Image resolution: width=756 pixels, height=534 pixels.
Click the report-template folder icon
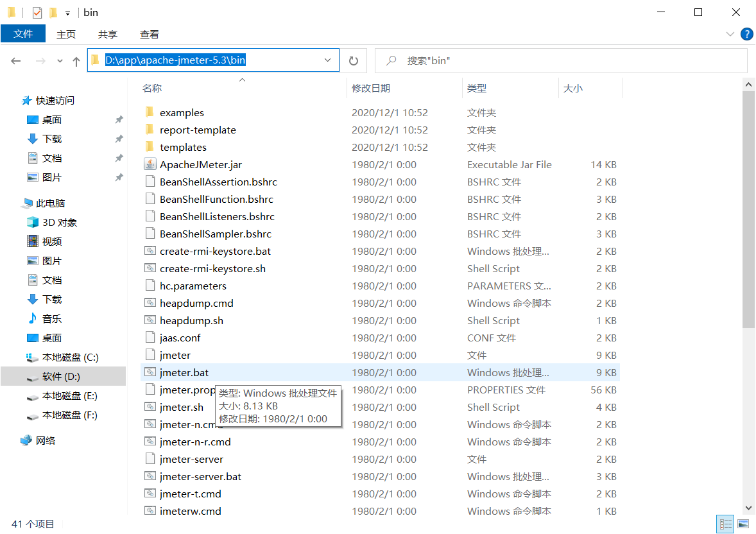pyautogui.click(x=150, y=130)
